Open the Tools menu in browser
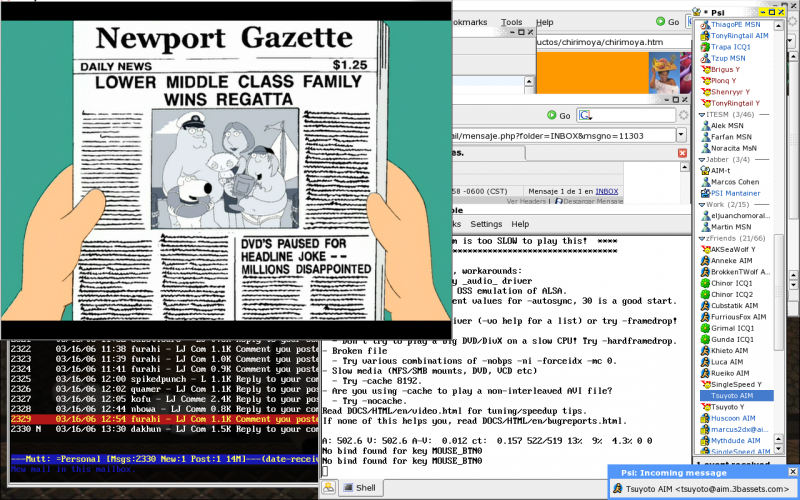 [x=511, y=22]
